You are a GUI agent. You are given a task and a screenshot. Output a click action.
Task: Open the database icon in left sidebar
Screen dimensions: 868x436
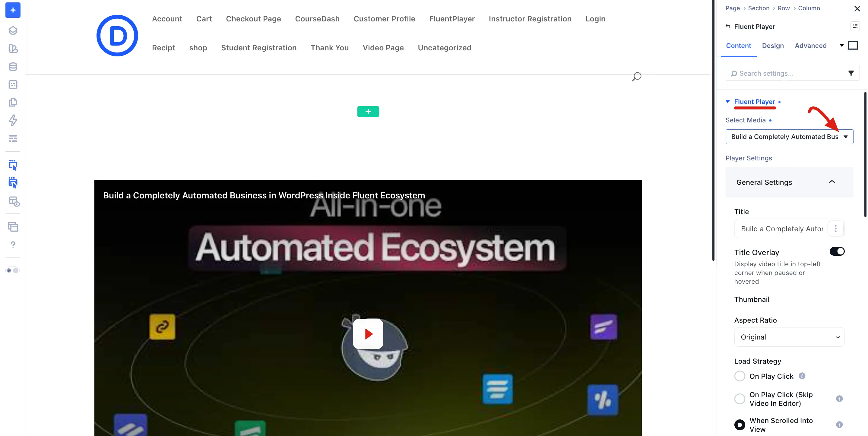pyautogui.click(x=13, y=67)
